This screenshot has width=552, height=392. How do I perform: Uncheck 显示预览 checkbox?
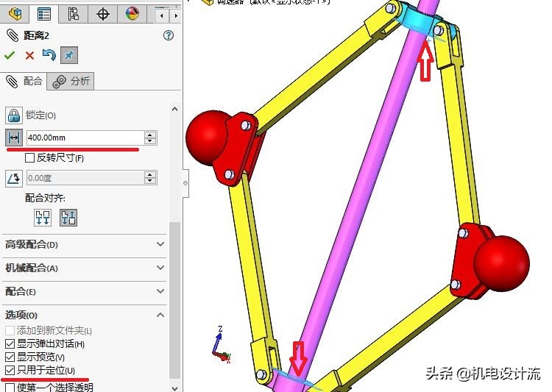(x=10, y=357)
